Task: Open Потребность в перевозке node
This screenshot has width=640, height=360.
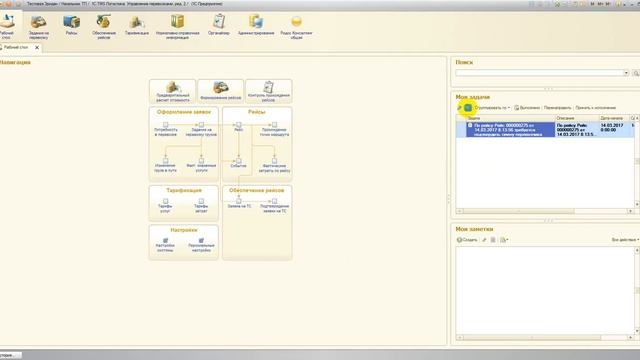Action: tap(165, 129)
